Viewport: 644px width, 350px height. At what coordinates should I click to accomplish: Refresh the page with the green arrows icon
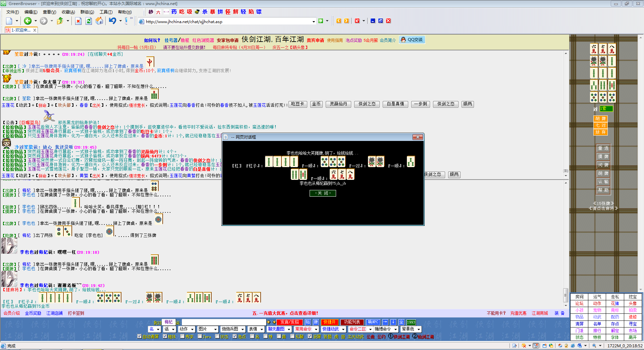(x=89, y=21)
